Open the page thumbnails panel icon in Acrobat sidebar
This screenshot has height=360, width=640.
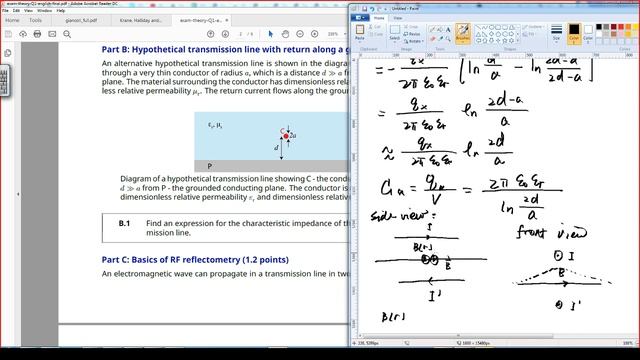(x=7, y=53)
